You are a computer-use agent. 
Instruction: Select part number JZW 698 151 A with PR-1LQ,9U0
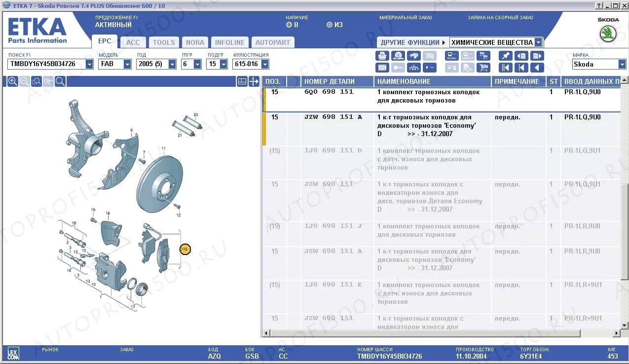(442, 129)
